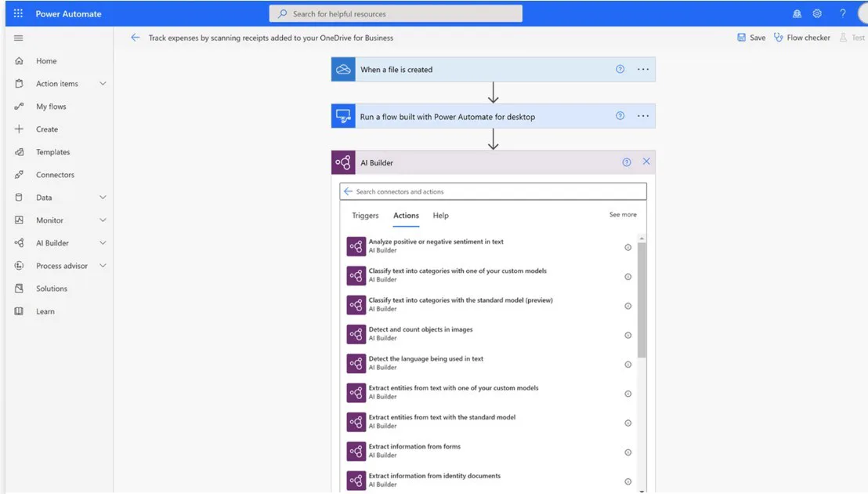
Task: Select Detect and count objects in images
Action: click(490, 334)
